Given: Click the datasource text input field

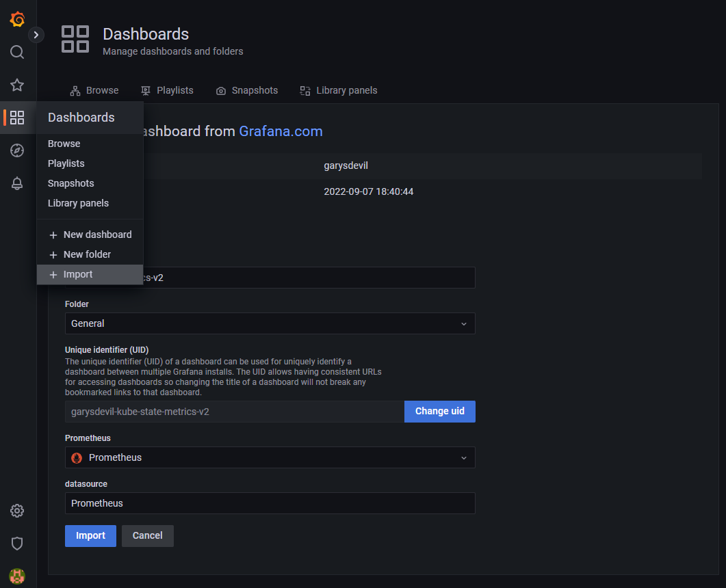Looking at the screenshot, I should tap(270, 503).
